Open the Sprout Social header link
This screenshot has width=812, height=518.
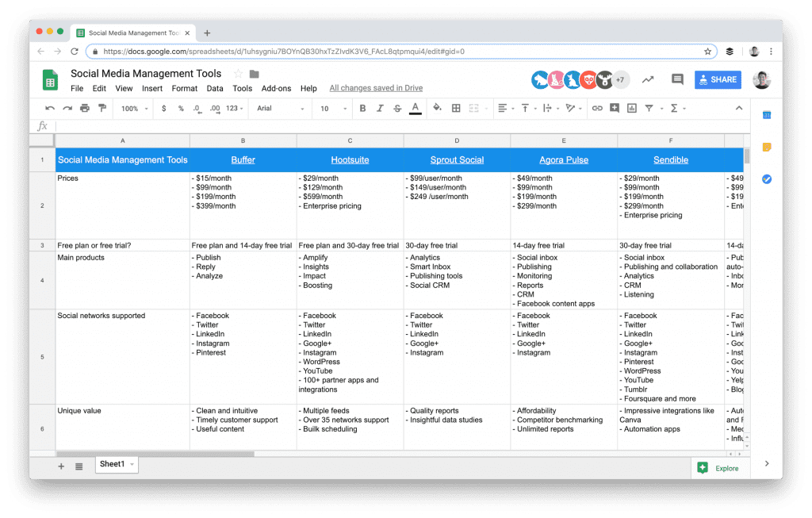click(457, 159)
